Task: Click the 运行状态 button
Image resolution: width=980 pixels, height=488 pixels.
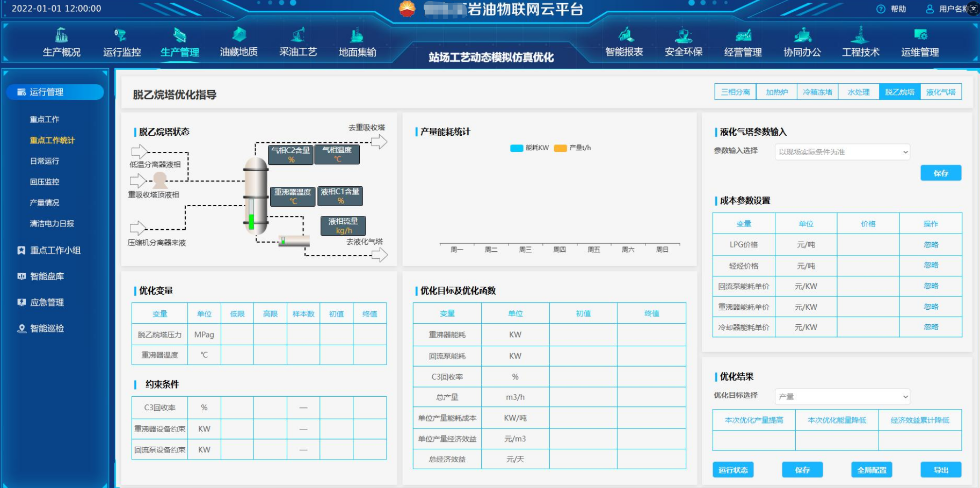Action: coord(733,470)
